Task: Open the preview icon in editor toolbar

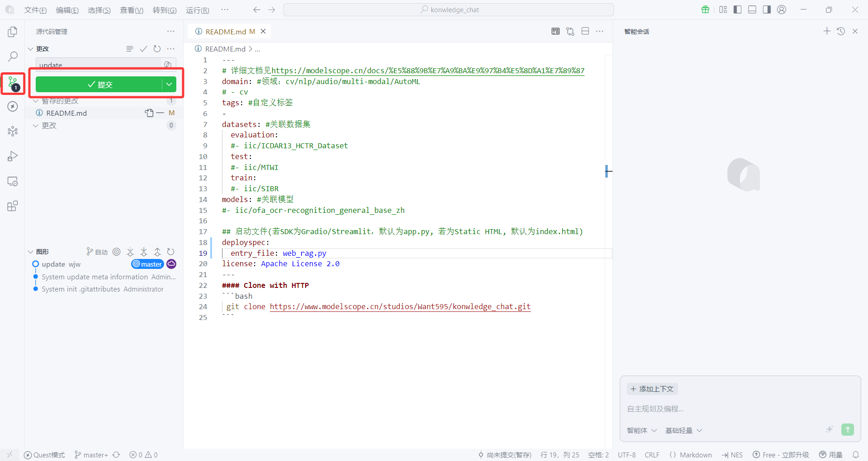Action: [x=556, y=31]
